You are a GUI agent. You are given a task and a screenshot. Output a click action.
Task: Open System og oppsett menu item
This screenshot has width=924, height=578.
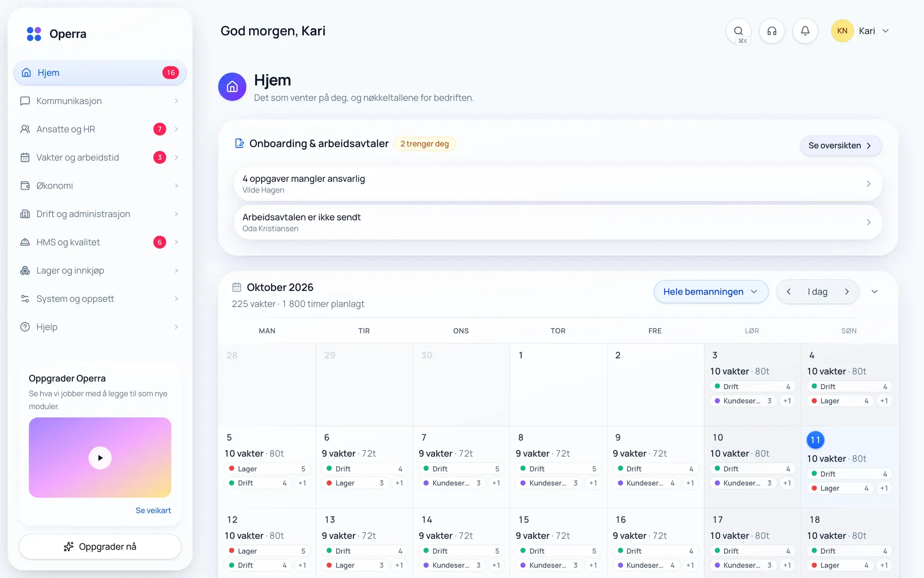tap(100, 299)
